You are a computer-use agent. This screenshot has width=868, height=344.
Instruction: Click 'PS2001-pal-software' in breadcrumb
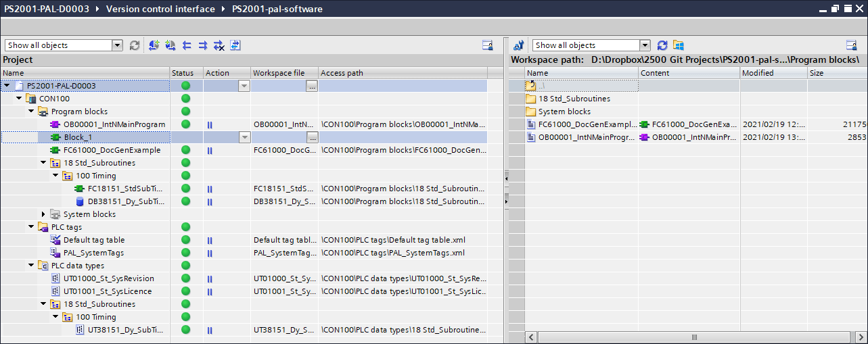277,9
